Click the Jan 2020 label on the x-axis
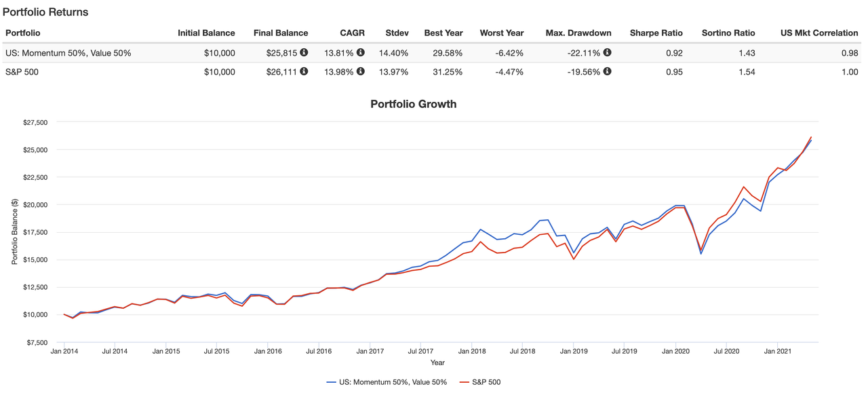Viewport: 868px width, 393px height. coord(675,352)
